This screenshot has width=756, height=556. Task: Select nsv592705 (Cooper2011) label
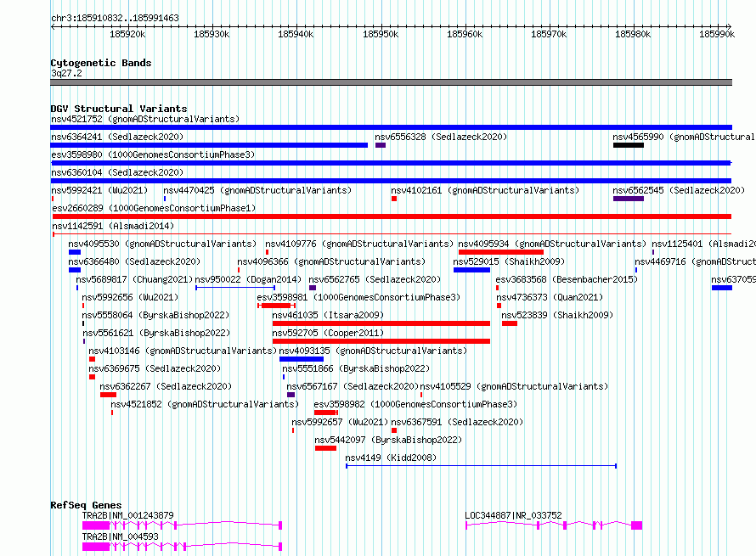(x=328, y=333)
